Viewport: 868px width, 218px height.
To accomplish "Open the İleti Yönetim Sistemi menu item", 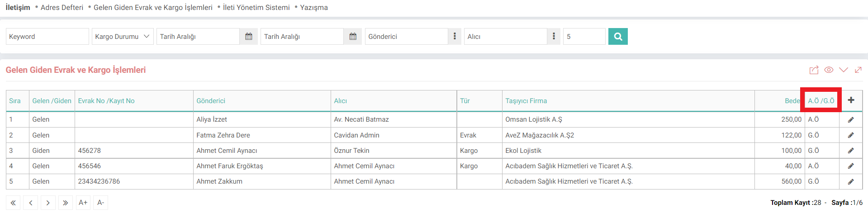I will [x=256, y=8].
